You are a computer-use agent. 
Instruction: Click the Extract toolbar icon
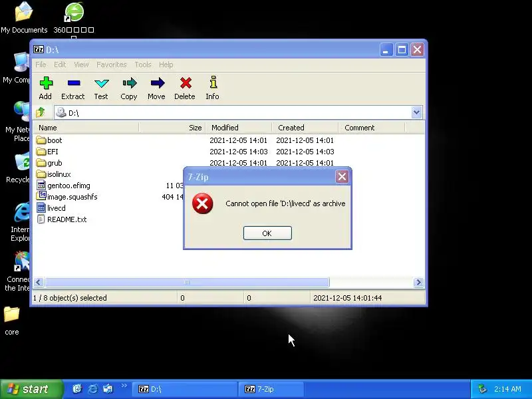74,83
